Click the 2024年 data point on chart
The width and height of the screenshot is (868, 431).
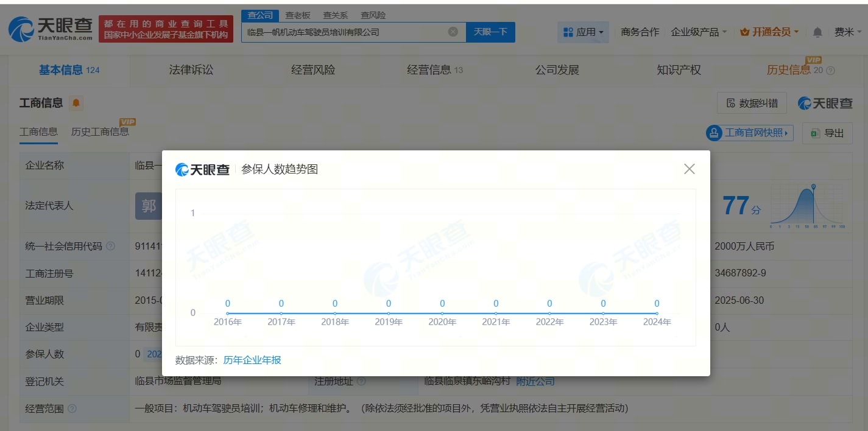tap(657, 314)
